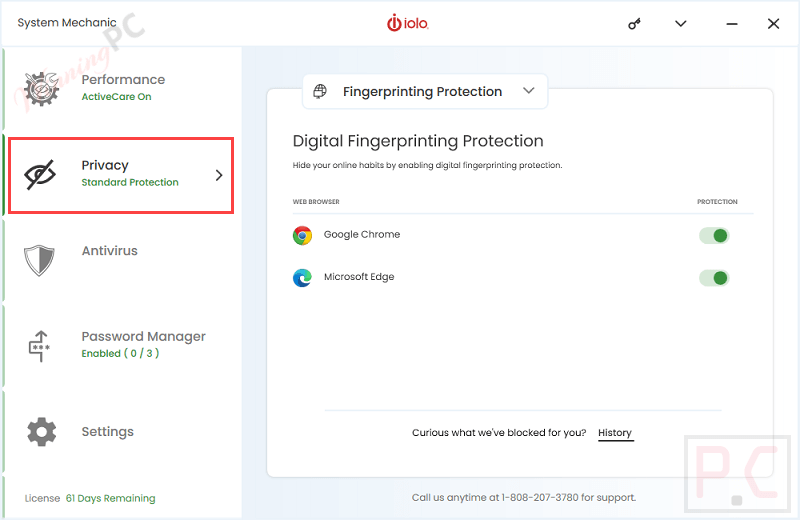Viewport: 800px width, 520px height.
Task: Open the Fingerprinting Protection dropdown
Action: [425, 91]
